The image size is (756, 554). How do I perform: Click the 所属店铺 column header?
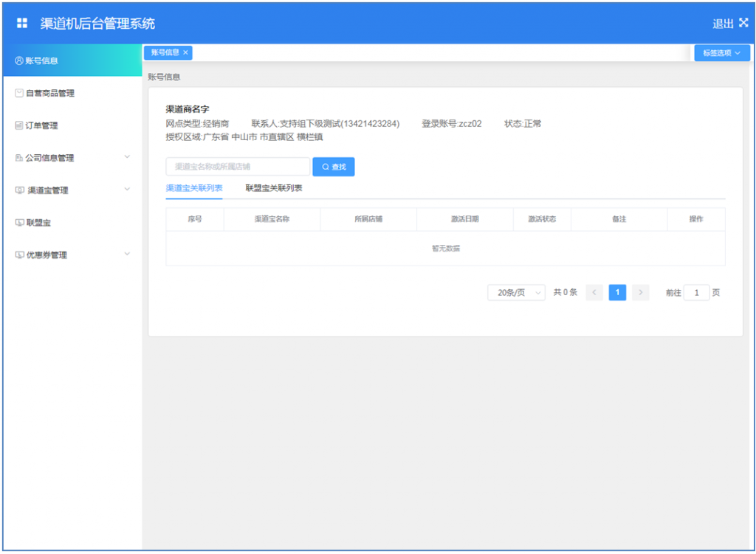click(x=368, y=219)
